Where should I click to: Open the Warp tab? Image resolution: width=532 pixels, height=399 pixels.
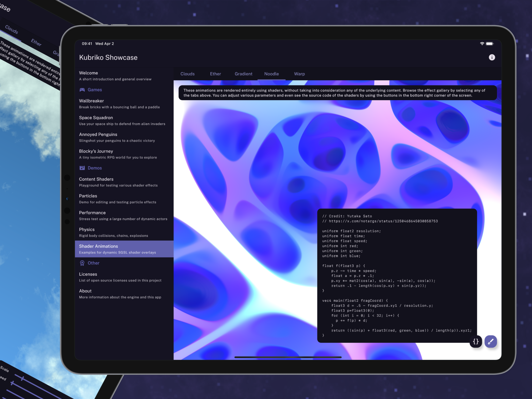(x=299, y=74)
